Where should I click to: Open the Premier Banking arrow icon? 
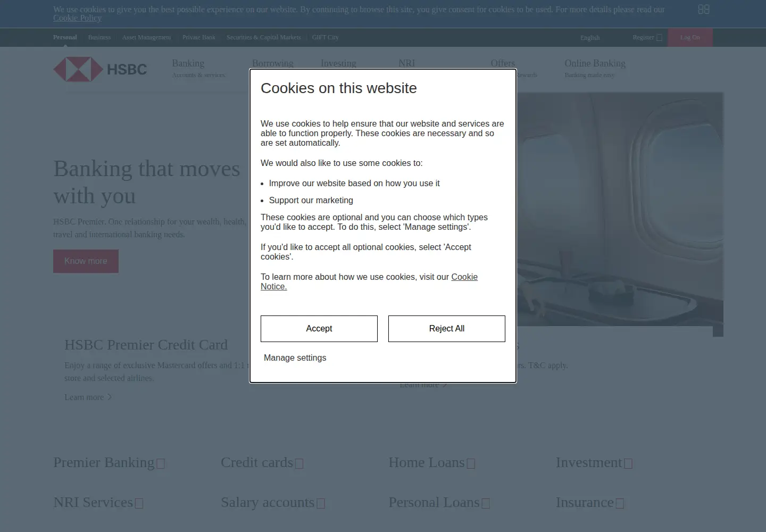(x=161, y=463)
